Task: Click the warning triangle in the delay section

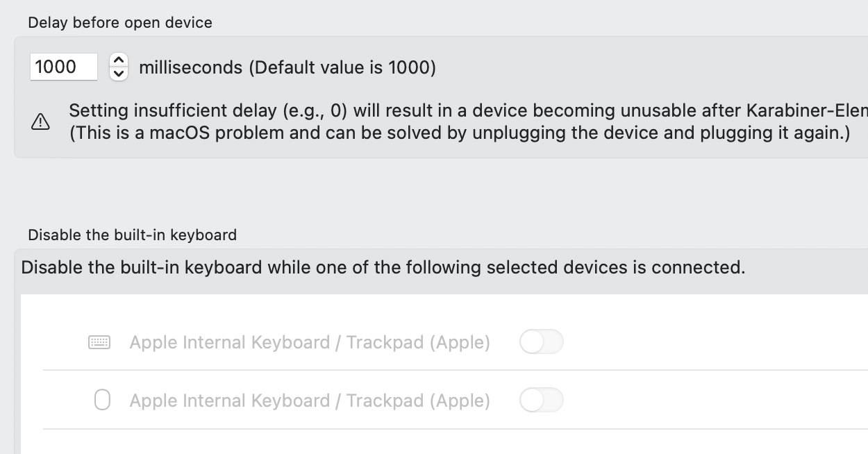Action: click(40, 122)
